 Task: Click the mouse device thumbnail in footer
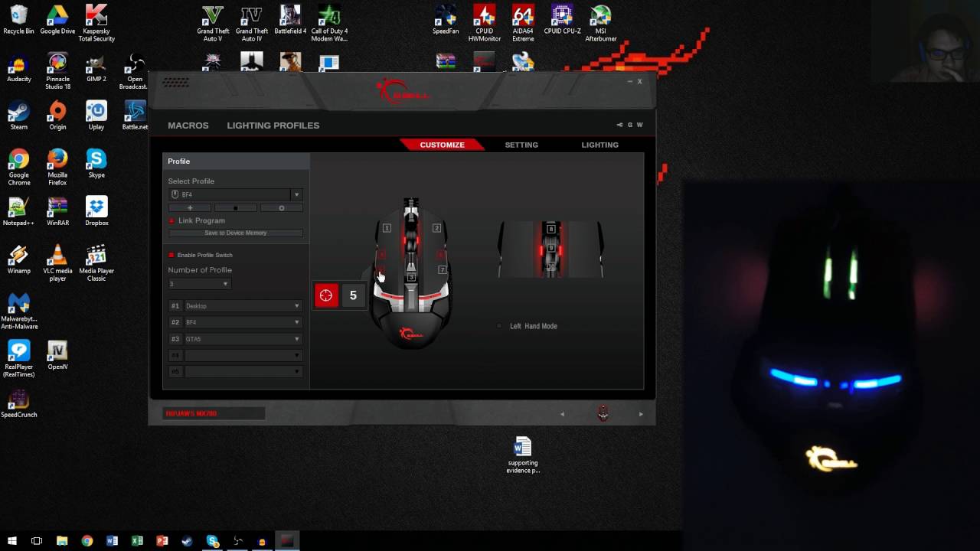click(x=603, y=413)
